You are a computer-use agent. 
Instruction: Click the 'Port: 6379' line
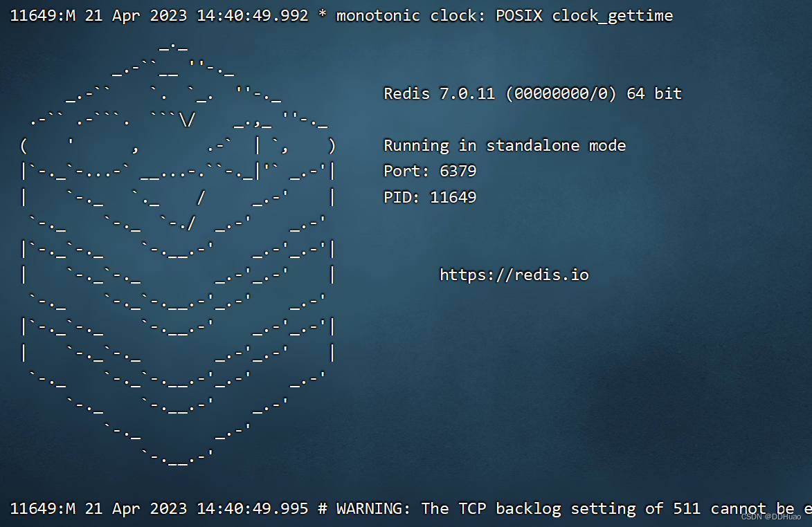pyautogui.click(x=430, y=172)
